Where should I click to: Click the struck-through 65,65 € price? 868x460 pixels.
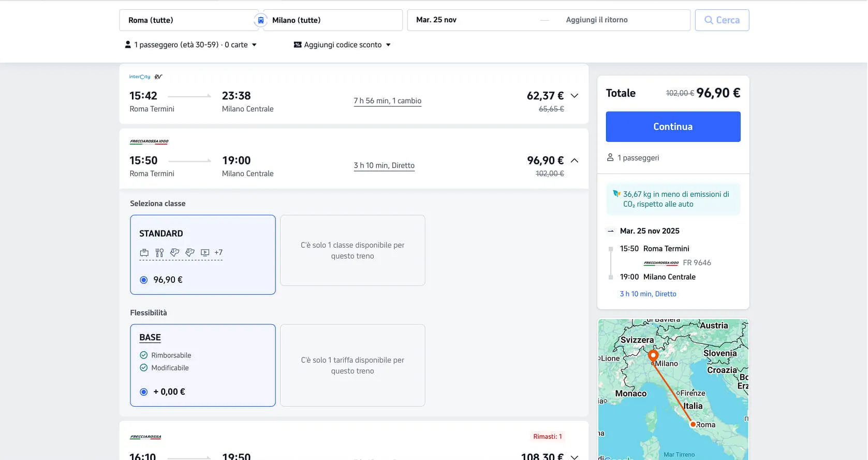(551, 109)
